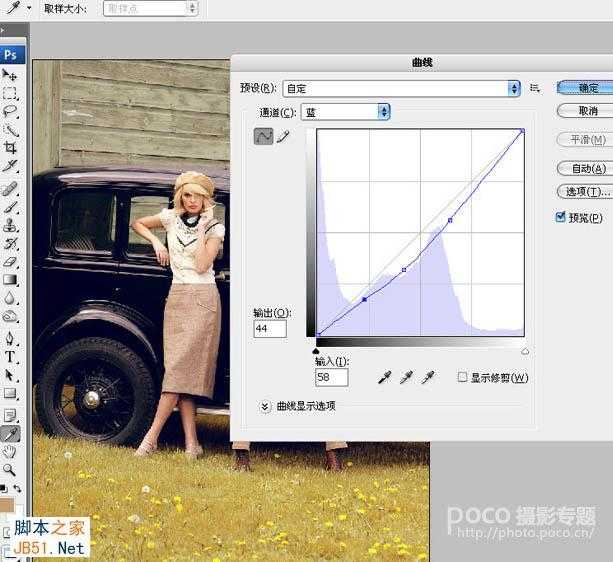613x562 pixels.
Task: Open preset options menu icon
Action: [535, 88]
